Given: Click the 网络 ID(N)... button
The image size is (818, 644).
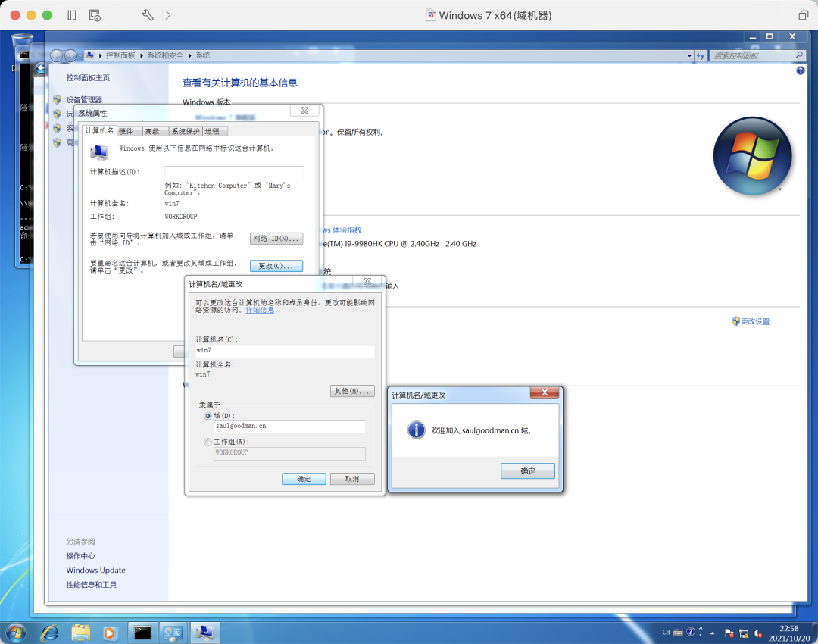Looking at the screenshot, I should [x=276, y=239].
